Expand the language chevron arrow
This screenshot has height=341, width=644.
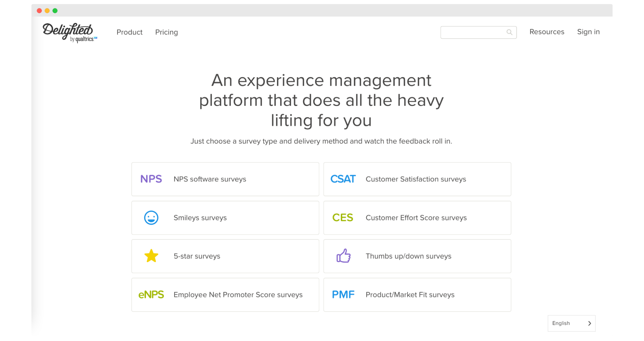click(x=590, y=323)
